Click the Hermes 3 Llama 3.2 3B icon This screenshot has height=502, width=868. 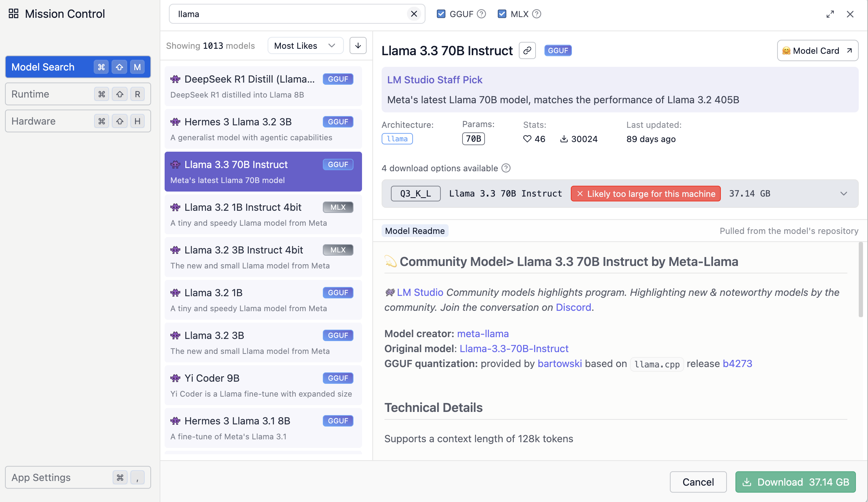(x=175, y=122)
